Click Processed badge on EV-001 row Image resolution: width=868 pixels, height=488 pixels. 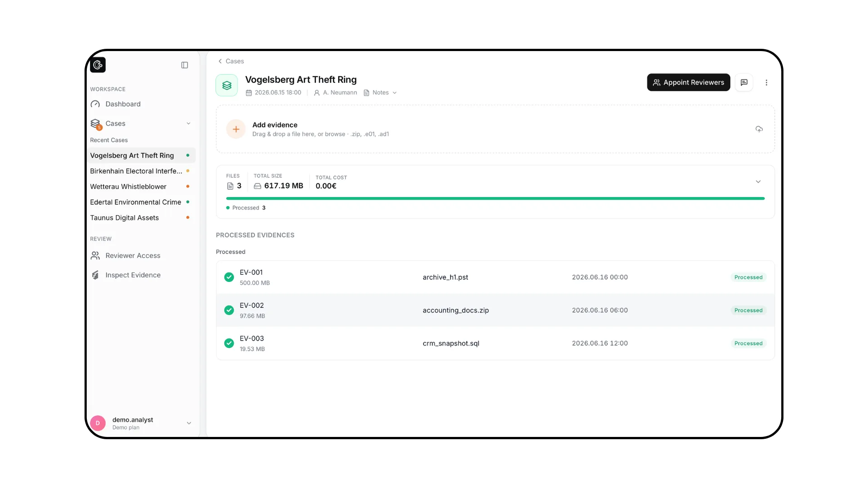coord(748,277)
